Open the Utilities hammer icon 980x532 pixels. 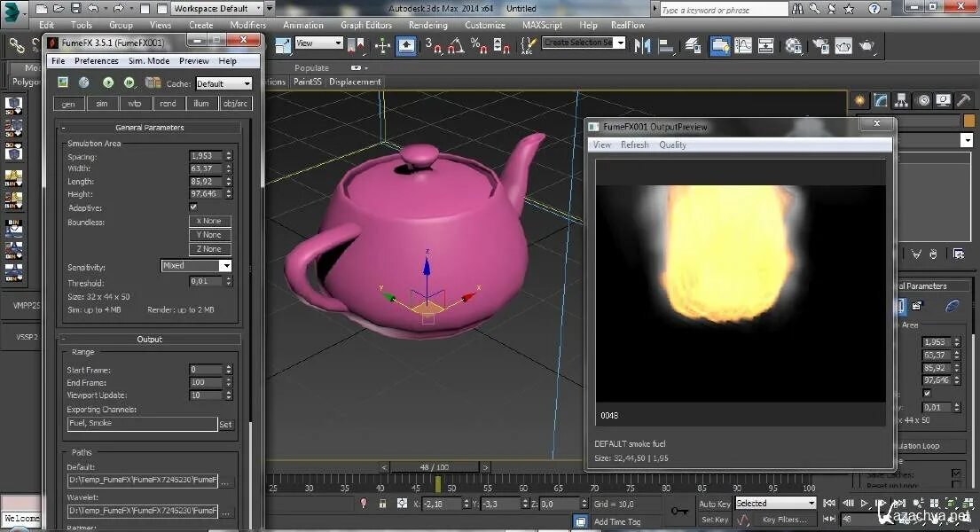point(964,100)
